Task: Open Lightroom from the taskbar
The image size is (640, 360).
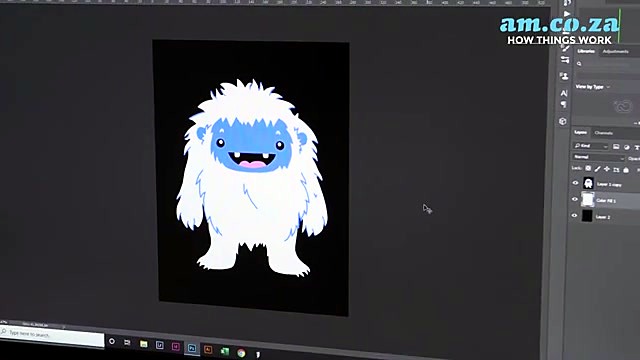Action: click(x=160, y=346)
